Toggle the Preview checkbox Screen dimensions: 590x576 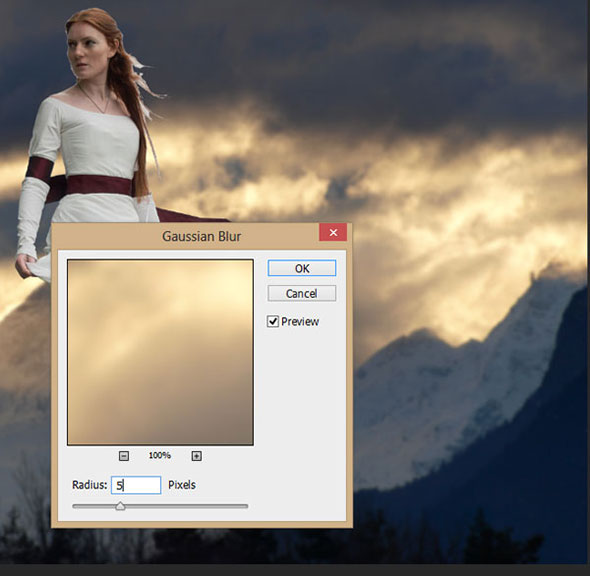click(x=273, y=321)
